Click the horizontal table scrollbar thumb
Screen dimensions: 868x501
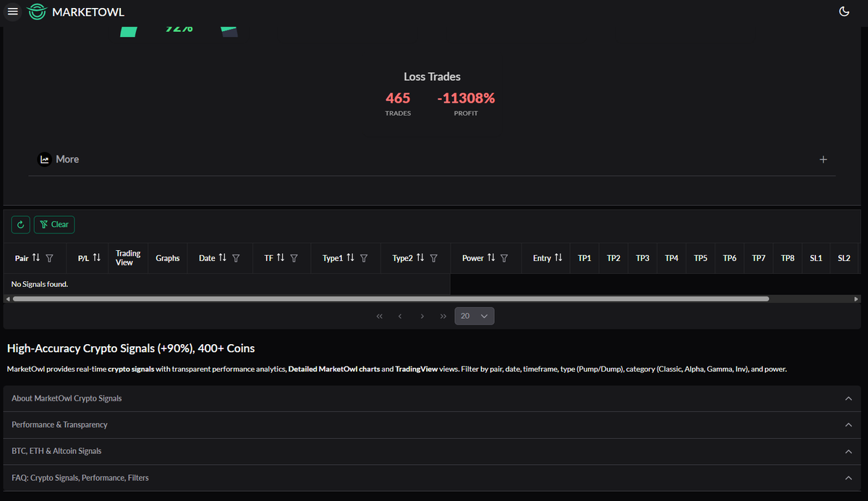click(391, 299)
